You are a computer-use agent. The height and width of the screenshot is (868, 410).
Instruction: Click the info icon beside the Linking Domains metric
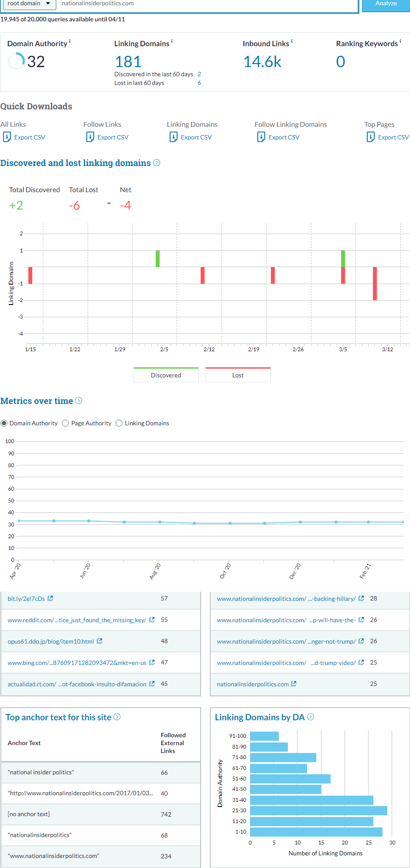click(x=172, y=41)
